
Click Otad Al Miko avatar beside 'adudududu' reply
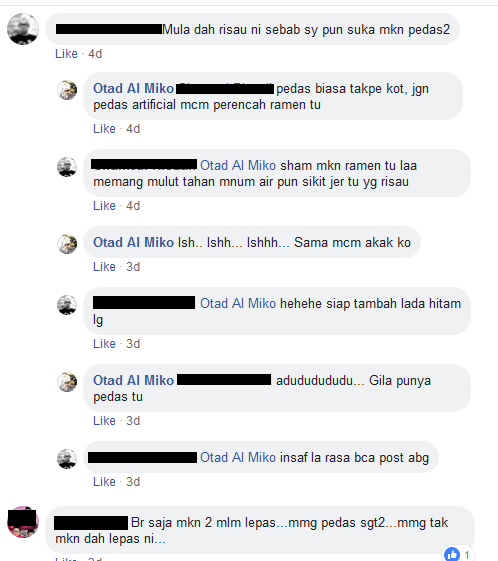pos(67,382)
